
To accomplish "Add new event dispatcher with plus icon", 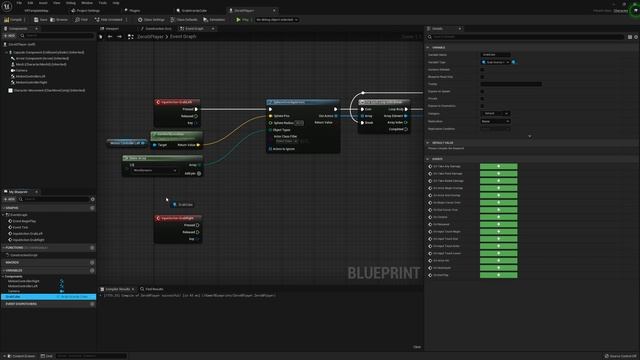I will click(x=92, y=304).
